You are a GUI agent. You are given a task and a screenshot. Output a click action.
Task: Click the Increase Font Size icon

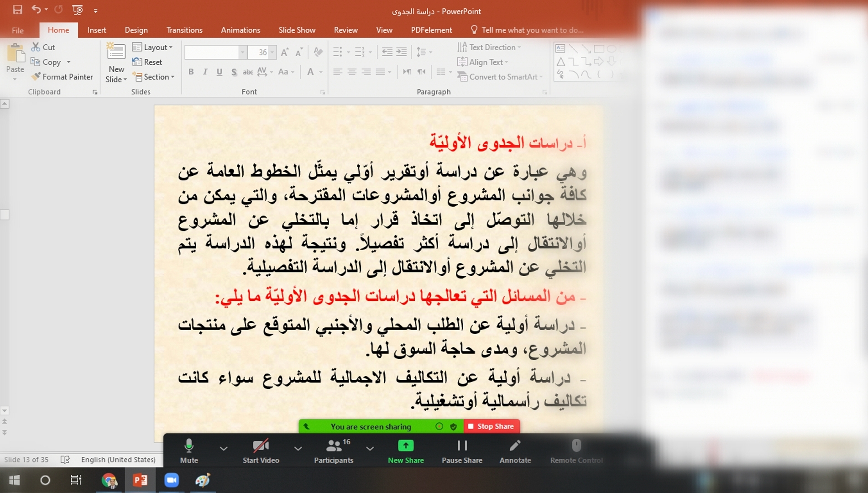[x=284, y=52]
